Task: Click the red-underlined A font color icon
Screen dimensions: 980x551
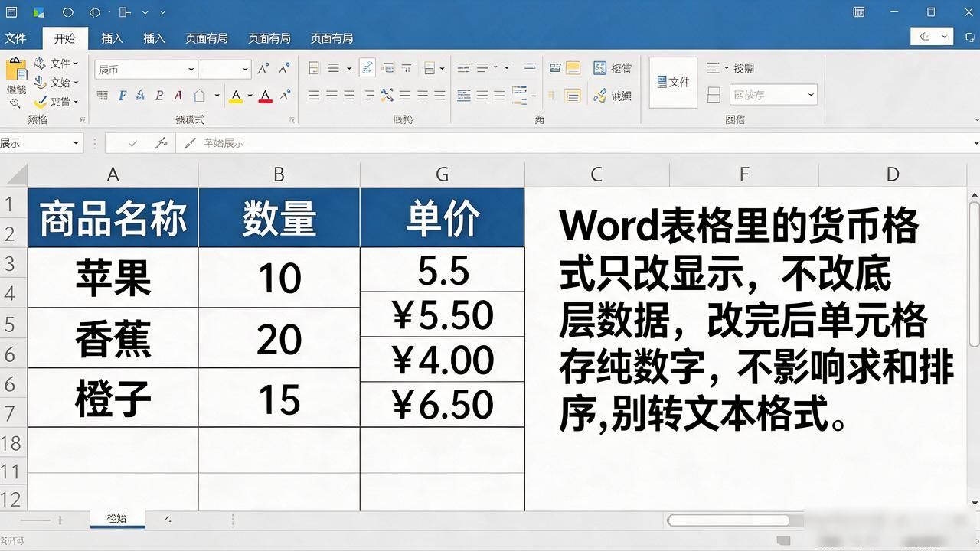Action: click(265, 96)
